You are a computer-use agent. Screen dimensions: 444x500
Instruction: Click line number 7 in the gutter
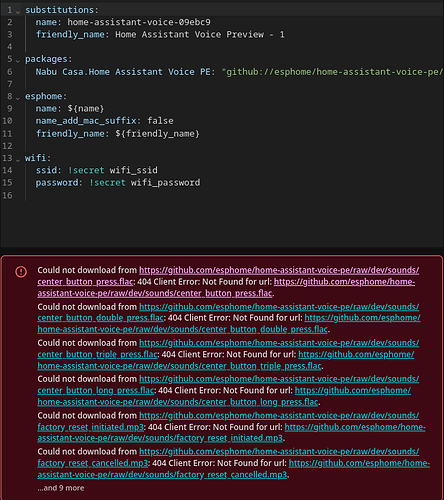coord(10,84)
